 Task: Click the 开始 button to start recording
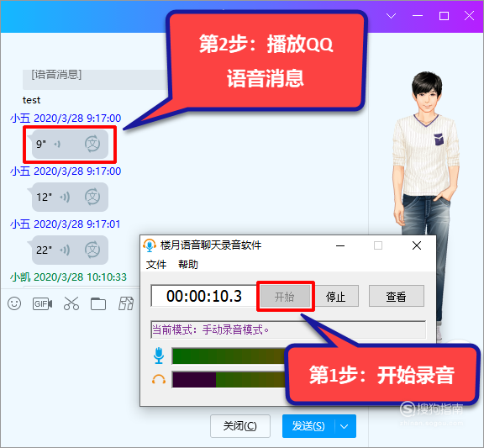[285, 297]
